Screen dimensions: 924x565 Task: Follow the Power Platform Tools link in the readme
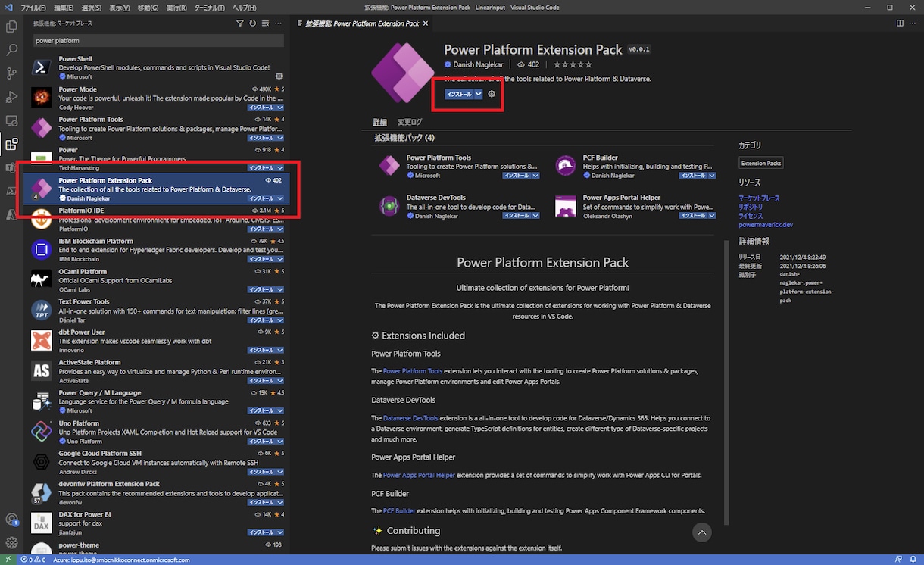413,371
